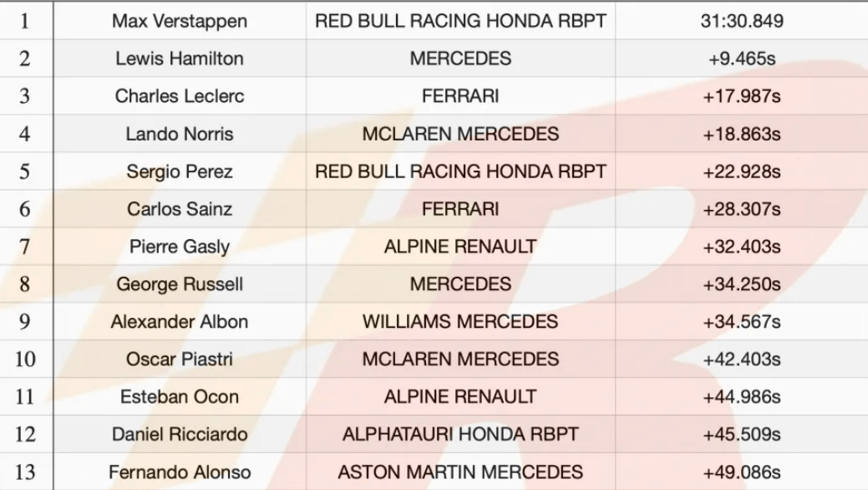
Task: Click the MCLAREN MERCEDES cell for Lando Norris
Action: (x=460, y=134)
